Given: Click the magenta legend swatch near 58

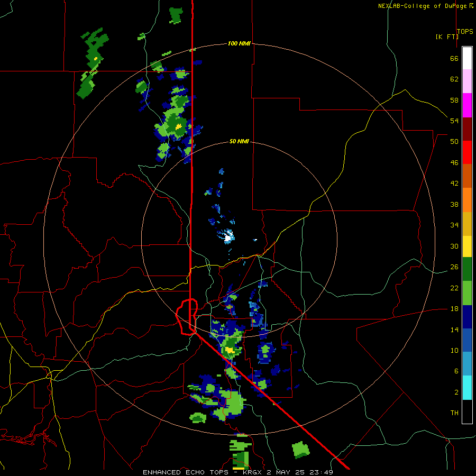Looking at the screenshot, I should [467, 105].
